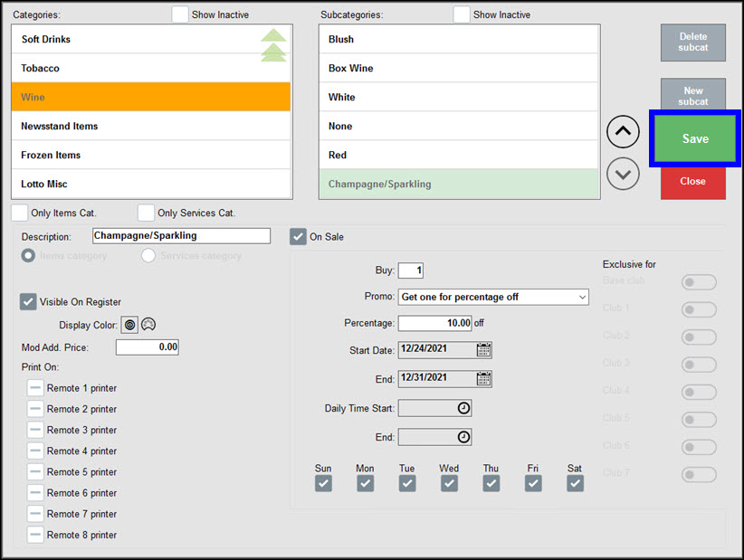Move the subcategory down with the down arrow
This screenshot has height=560, width=744.
coord(623,174)
